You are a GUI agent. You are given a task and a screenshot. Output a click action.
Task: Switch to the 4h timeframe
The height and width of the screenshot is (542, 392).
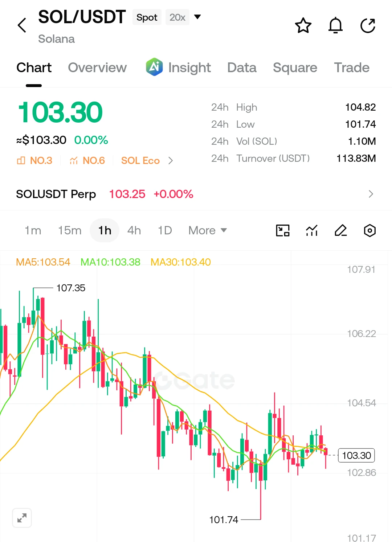[134, 230]
